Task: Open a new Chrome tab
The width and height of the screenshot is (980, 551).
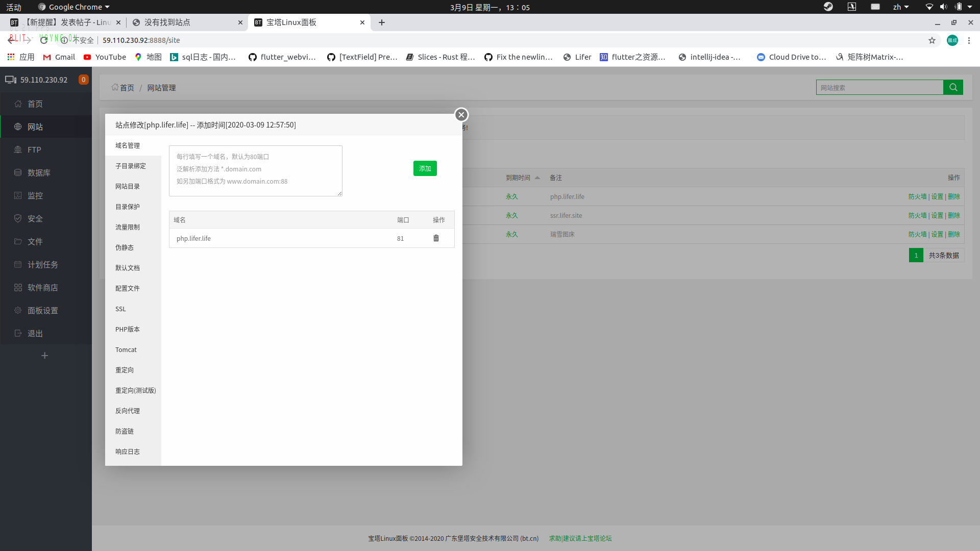Action: point(382,22)
